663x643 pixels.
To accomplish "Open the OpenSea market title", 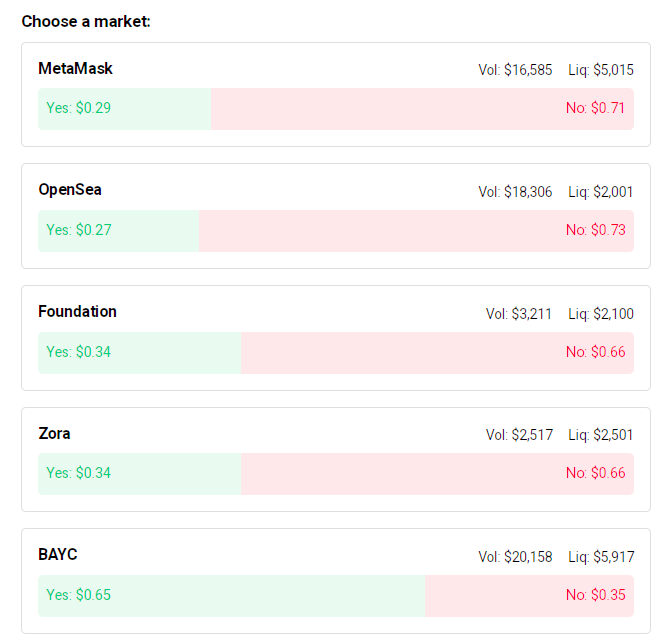I will (x=70, y=190).
